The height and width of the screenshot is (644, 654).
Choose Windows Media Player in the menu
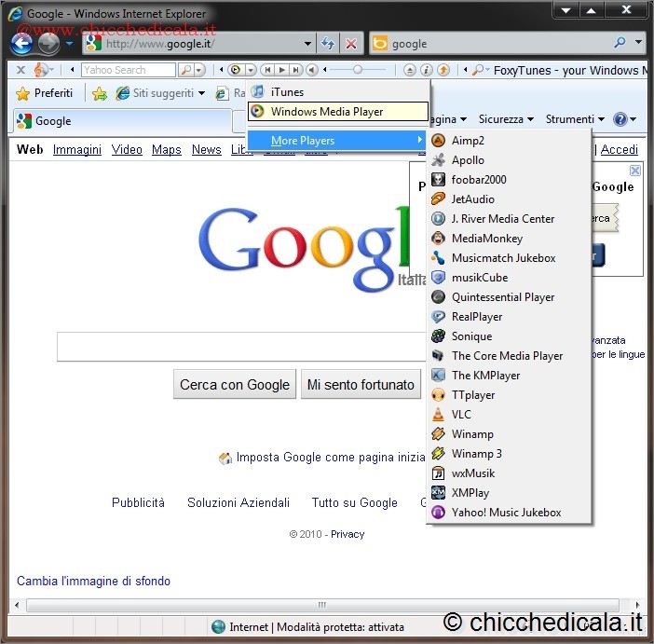(327, 112)
